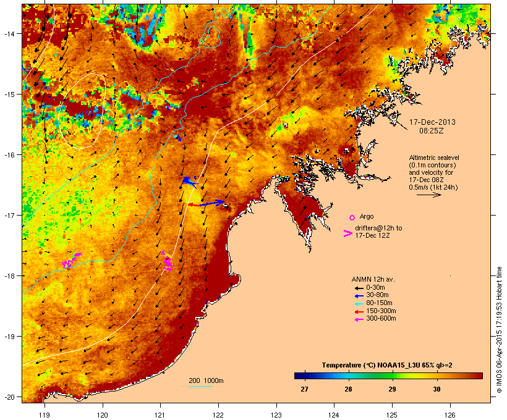Viewport: 507px width, 420px height.
Task: Click the '17-Dec 12Z' drifter legend text
Action: point(372,235)
